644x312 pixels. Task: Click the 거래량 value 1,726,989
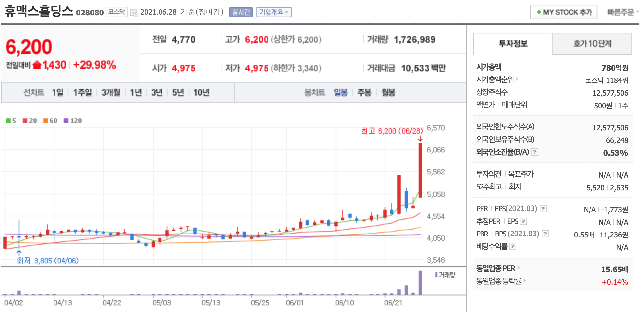tap(415, 40)
